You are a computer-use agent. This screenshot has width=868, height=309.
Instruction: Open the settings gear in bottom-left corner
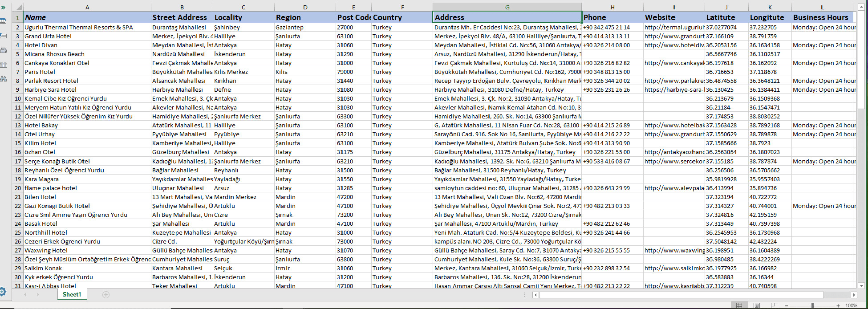pyautogui.click(x=3, y=292)
